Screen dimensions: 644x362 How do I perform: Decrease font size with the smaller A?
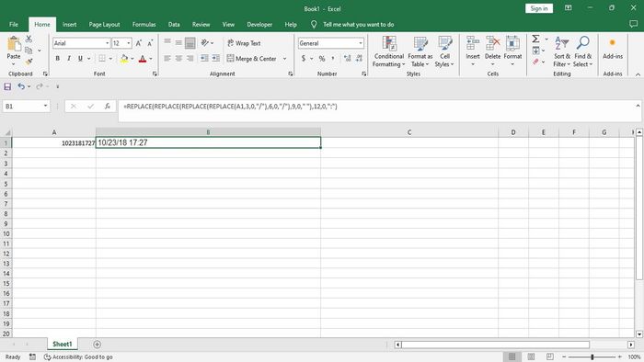150,43
